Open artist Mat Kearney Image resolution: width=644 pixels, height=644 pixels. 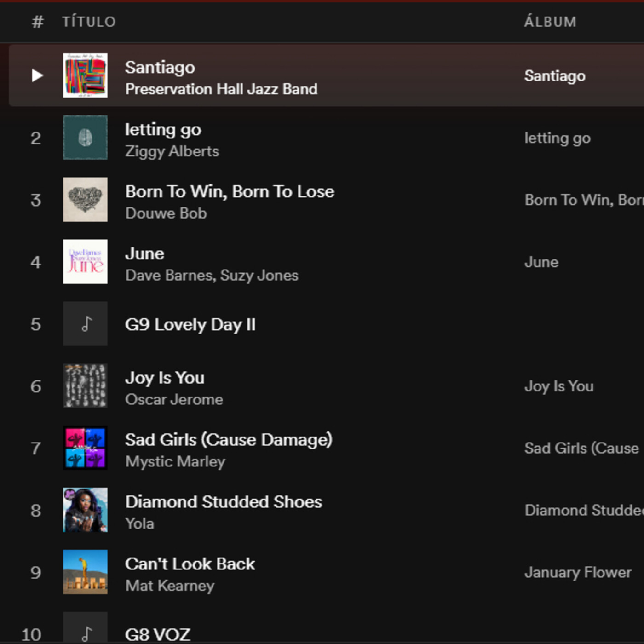170,586
